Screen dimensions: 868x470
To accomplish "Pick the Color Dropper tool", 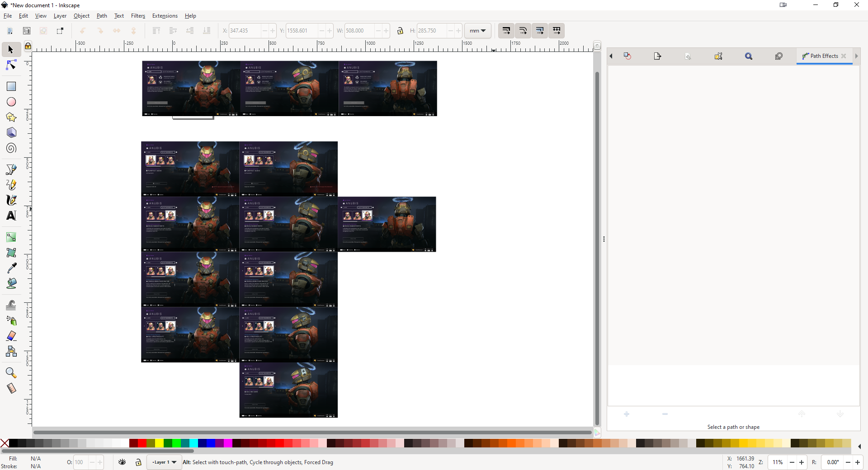I will tap(11, 268).
